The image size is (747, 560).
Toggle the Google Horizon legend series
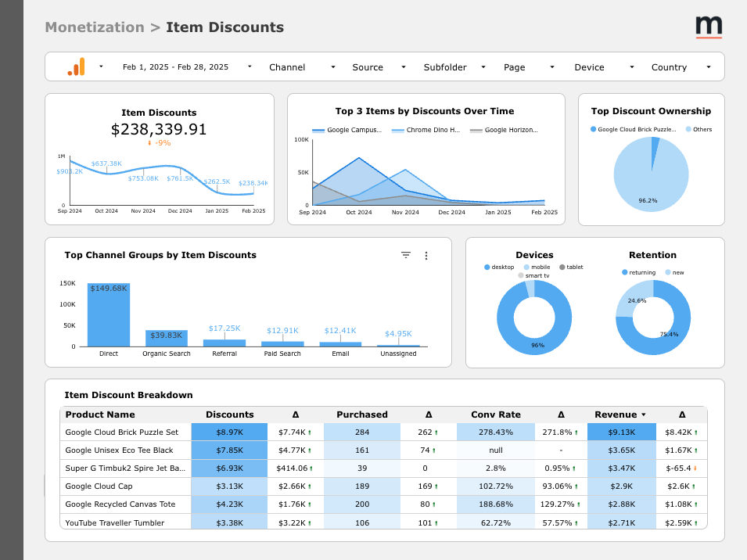pyautogui.click(x=504, y=130)
